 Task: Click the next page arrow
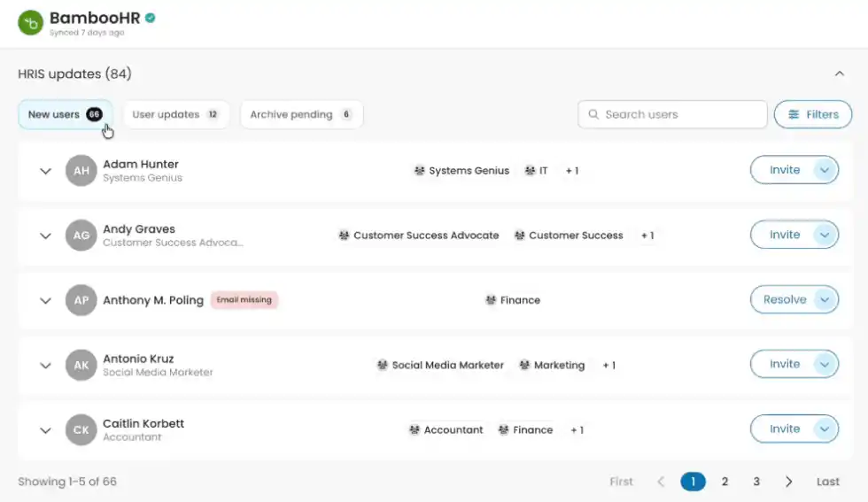(789, 482)
